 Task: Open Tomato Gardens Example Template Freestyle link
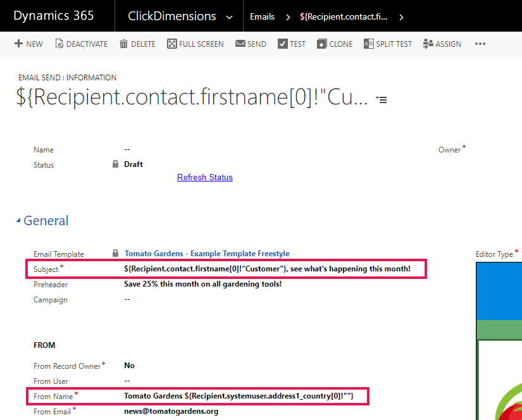(x=207, y=253)
